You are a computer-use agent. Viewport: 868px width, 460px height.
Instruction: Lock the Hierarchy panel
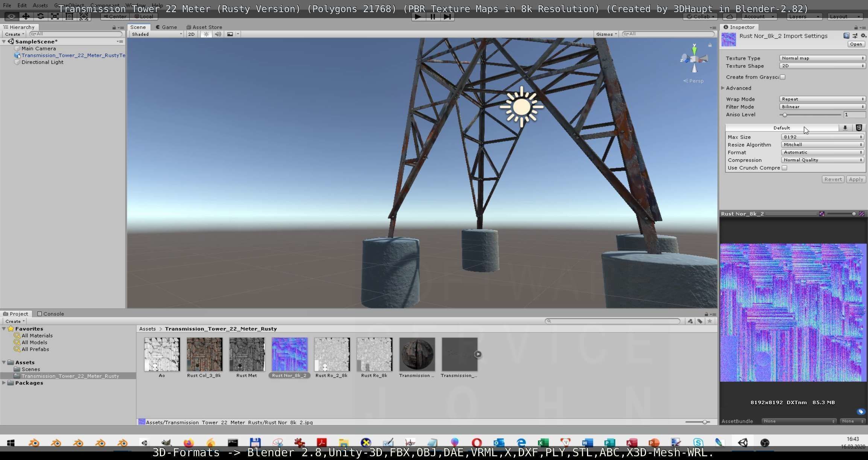[x=114, y=27]
